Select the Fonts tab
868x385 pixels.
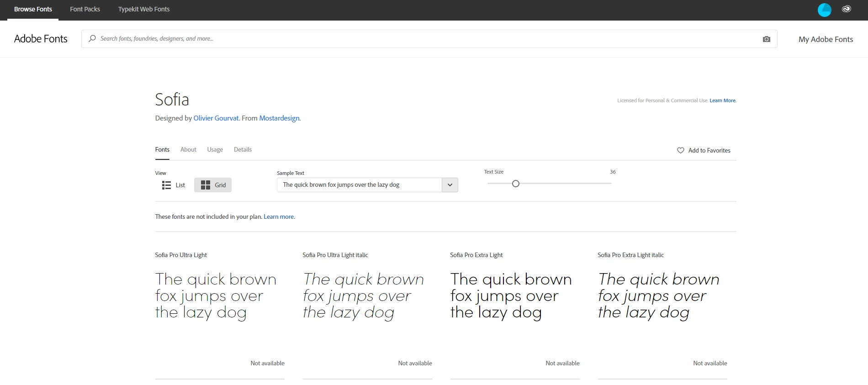162,150
